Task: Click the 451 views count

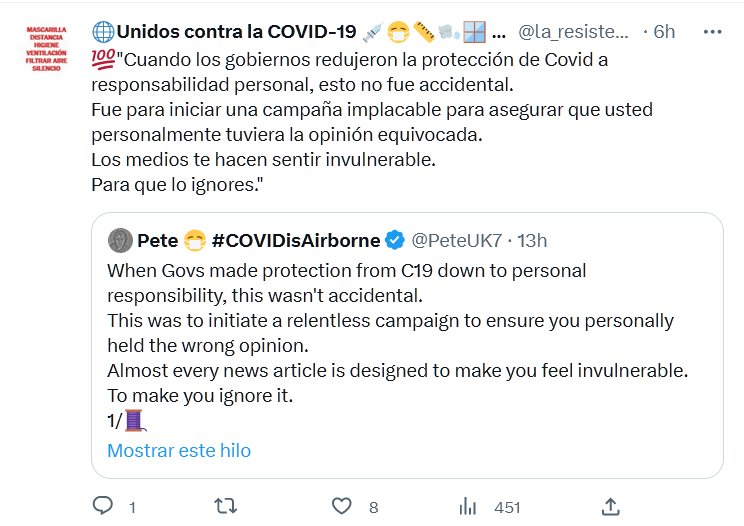Action: click(x=507, y=507)
